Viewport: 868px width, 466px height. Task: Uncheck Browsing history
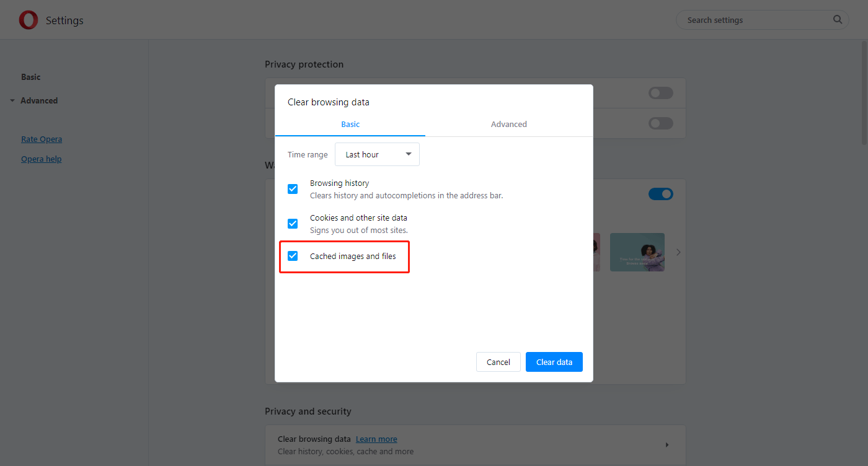(292, 189)
